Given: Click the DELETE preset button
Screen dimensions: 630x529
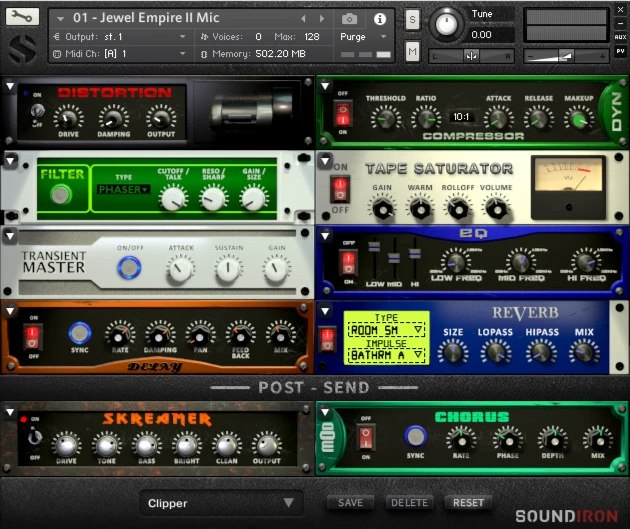Looking at the screenshot, I should tap(409, 502).
